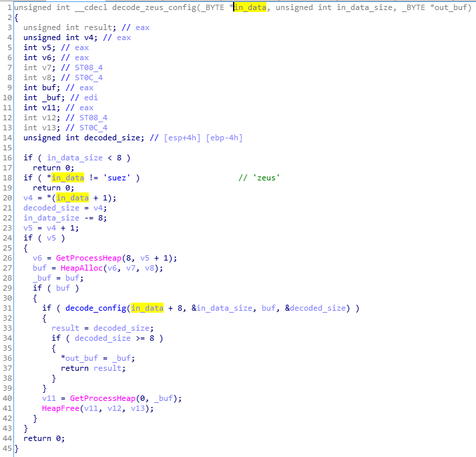Click out_buf parameter in function signature

pos(451,7)
